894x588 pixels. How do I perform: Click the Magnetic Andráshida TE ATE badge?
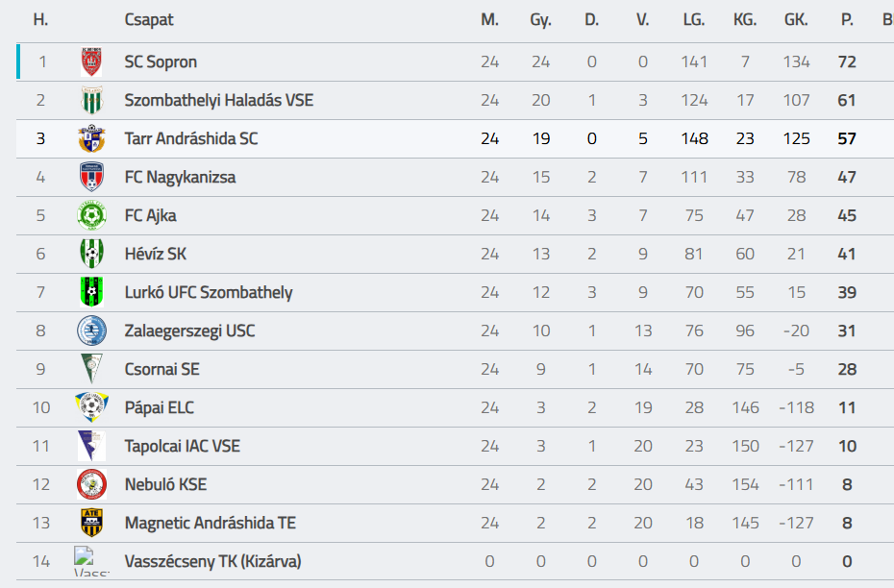point(91,523)
